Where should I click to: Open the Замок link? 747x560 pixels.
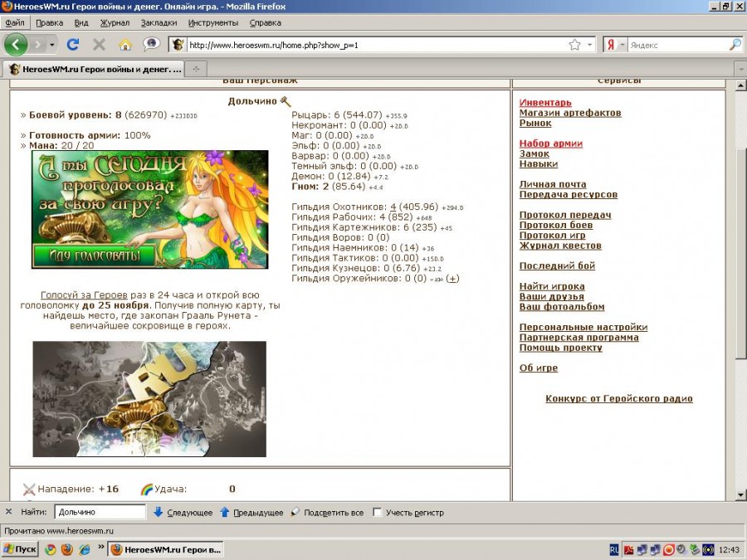click(534, 153)
